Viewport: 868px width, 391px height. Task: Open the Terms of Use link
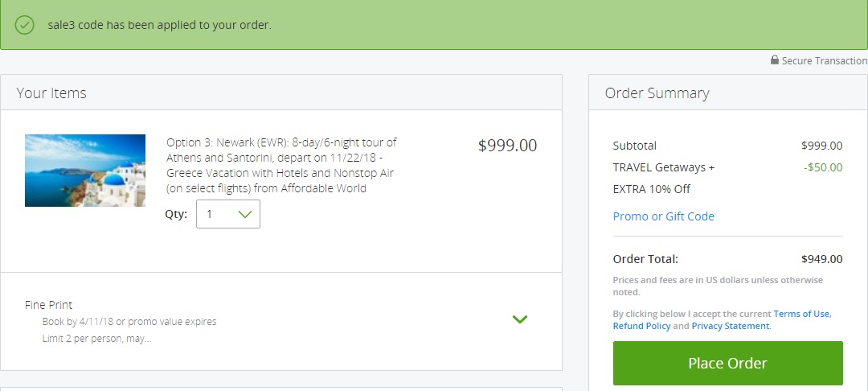click(801, 314)
